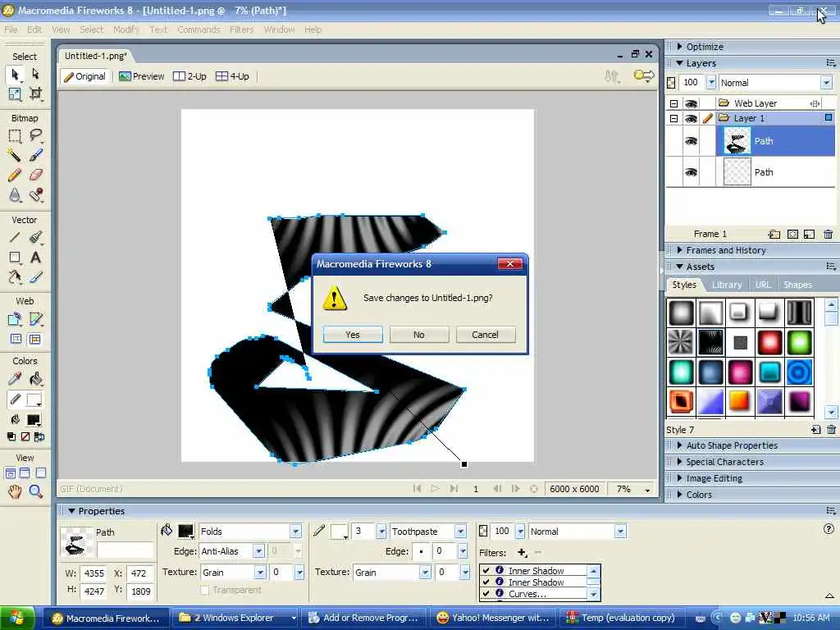This screenshot has height=630, width=840.
Task: Select the Marquee tool
Action: click(15, 135)
